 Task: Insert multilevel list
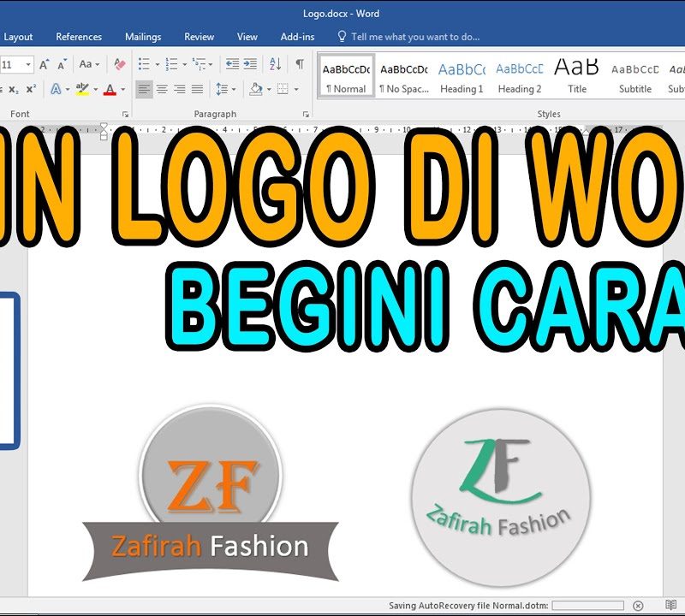[199, 64]
